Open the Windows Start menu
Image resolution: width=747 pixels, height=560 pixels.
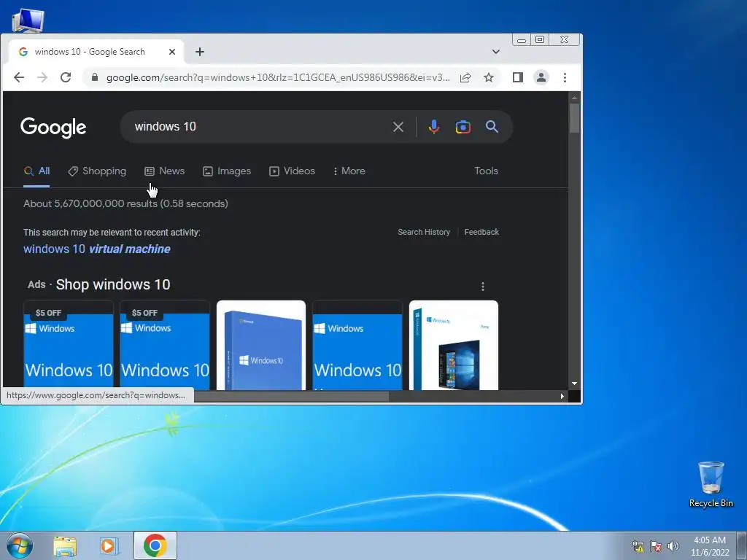point(19,545)
